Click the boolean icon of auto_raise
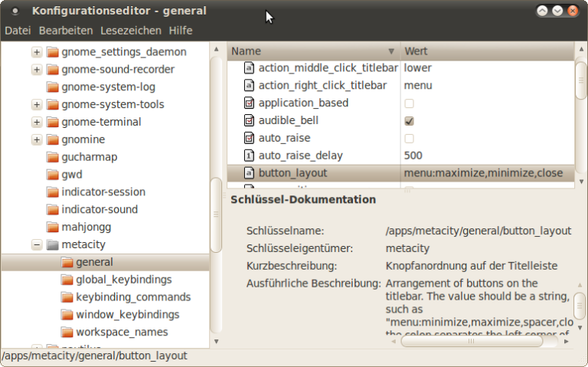This screenshot has height=367, width=588. (x=249, y=138)
